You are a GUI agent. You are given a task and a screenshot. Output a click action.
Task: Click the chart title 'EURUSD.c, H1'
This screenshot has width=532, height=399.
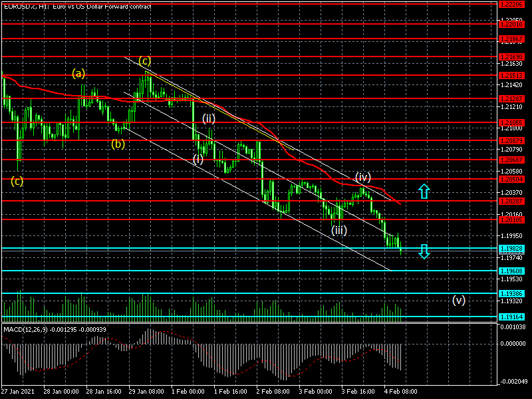pos(25,6)
